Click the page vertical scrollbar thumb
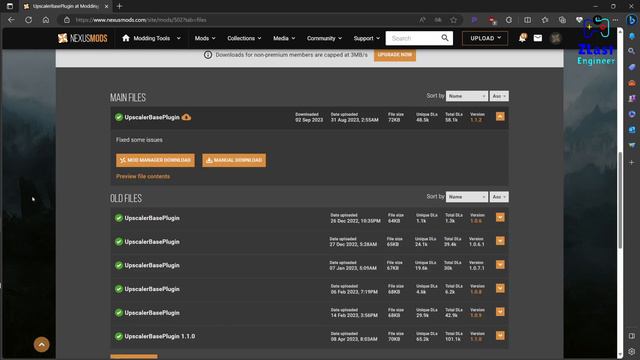The width and height of the screenshot is (640, 360). pos(620,200)
